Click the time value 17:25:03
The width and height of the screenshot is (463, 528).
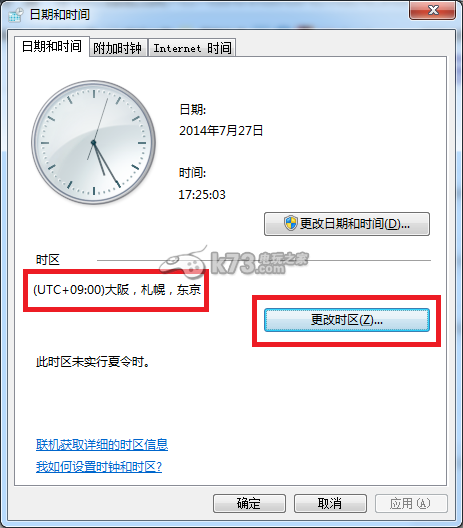(x=202, y=195)
